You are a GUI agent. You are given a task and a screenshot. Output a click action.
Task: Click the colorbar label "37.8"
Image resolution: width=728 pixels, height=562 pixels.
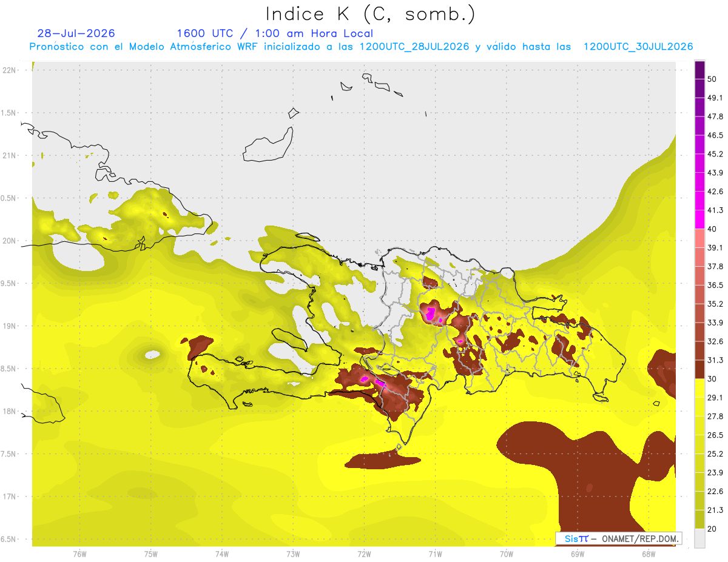(x=715, y=266)
